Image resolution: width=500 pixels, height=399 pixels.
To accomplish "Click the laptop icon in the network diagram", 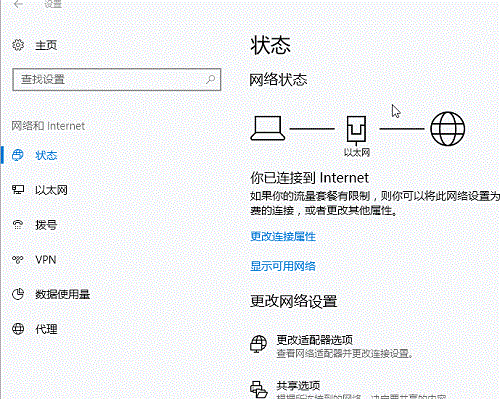I will tap(268, 128).
